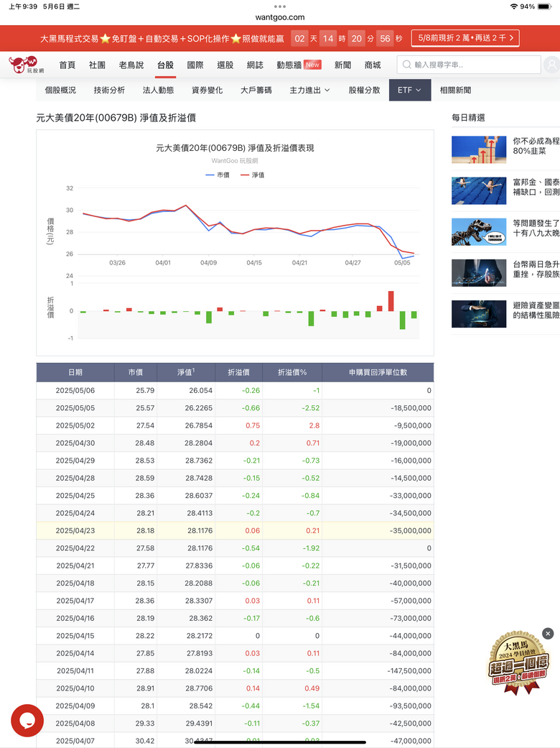The height and width of the screenshot is (748, 560).
Task: Toggle the 市價 legend series
Action: pyautogui.click(x=218, y=175)
